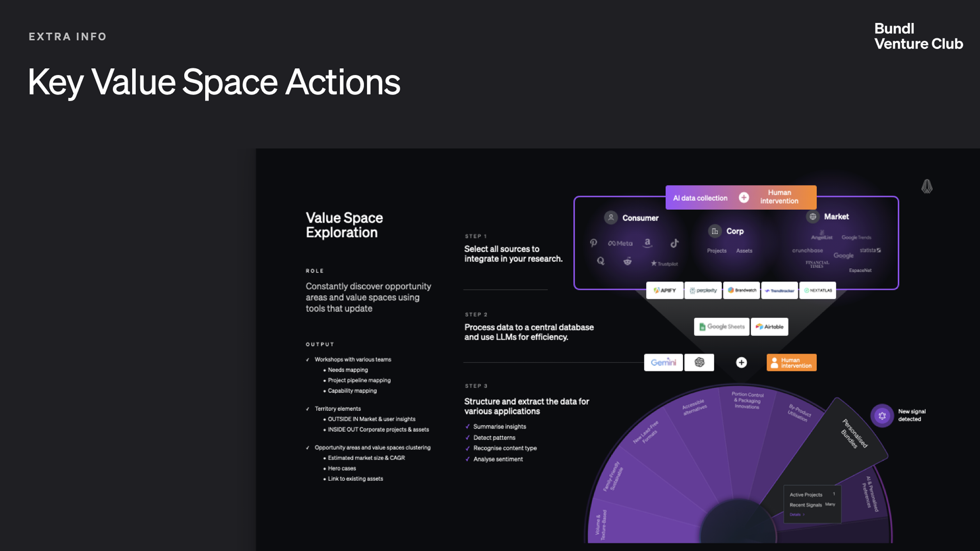Click the TikTok logo icon
The height and width of the screenshot is (551, 980).
pos(674,243)
